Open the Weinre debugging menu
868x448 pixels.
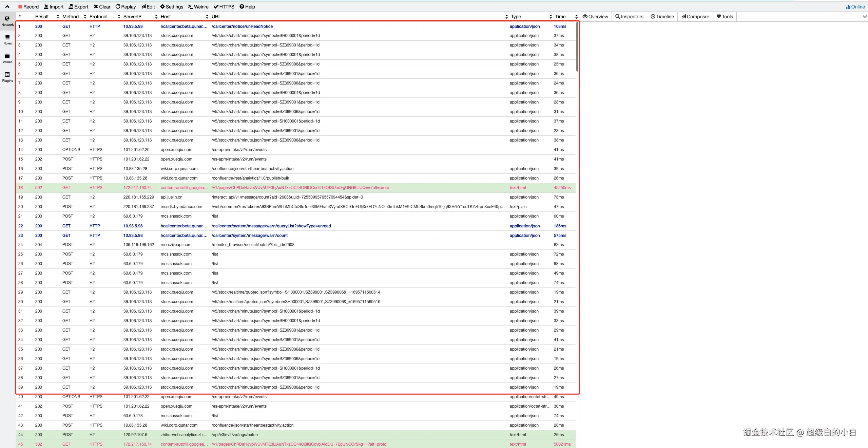coord(198,7)
